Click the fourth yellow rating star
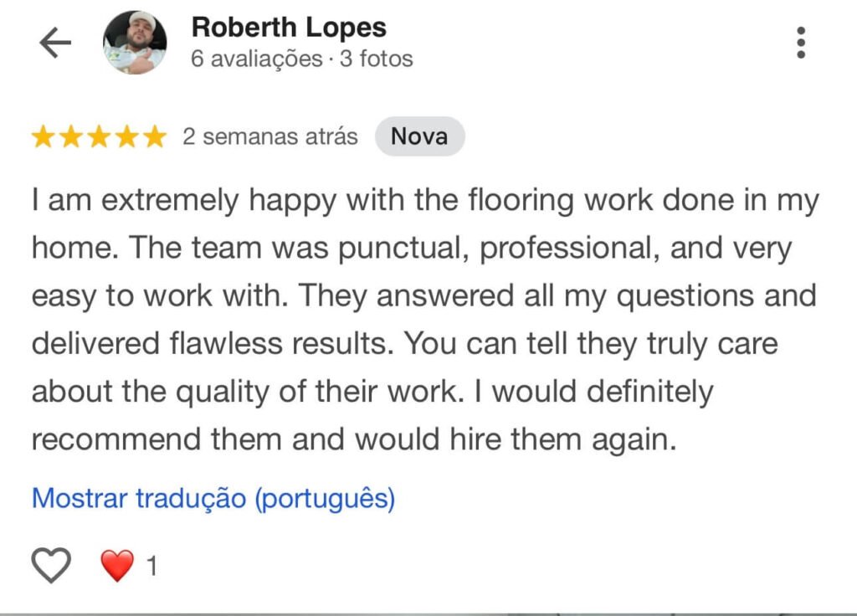This screenshot has width=857, height=616. tap(126, 137)
